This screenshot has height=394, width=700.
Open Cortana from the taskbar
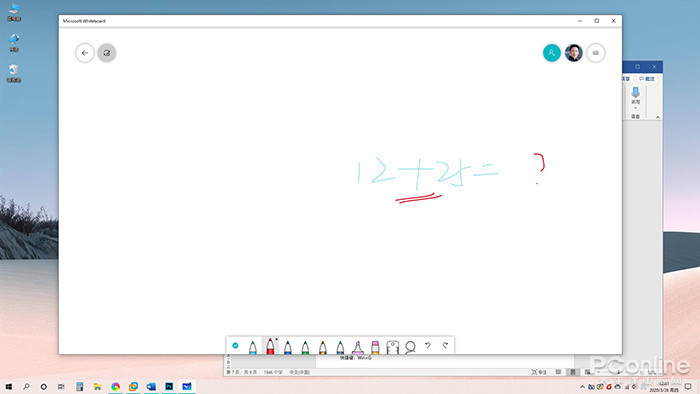pyautogui.click(x=44, y=386)
